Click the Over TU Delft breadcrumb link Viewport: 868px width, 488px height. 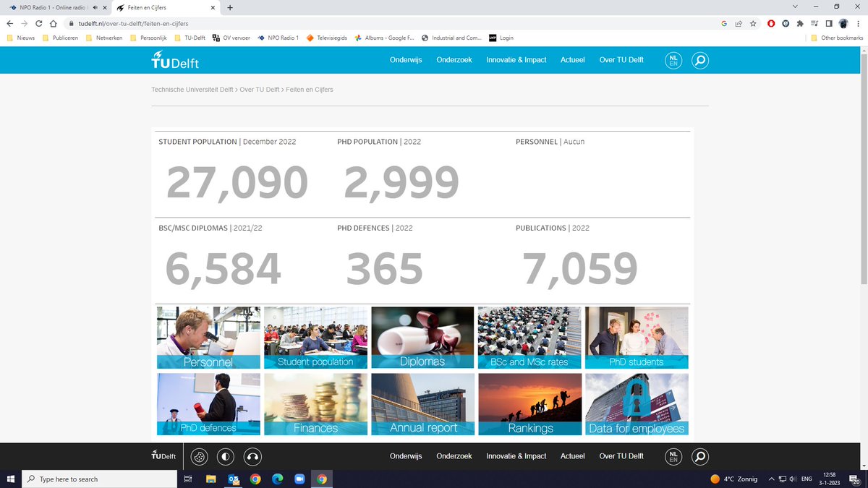click(x=260, y=90)
